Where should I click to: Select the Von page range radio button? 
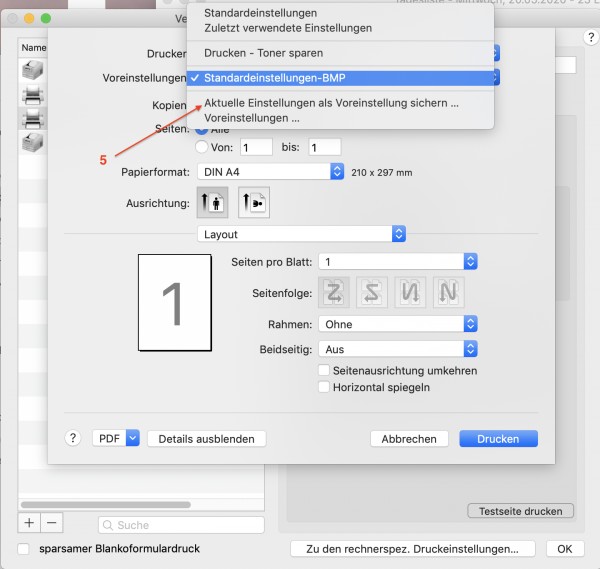tap(202, 147)
